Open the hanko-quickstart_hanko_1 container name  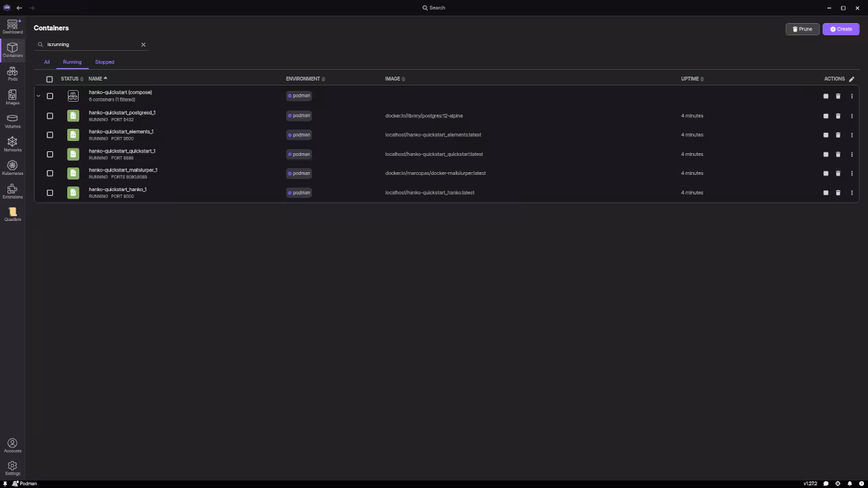(x=117, y=189)
